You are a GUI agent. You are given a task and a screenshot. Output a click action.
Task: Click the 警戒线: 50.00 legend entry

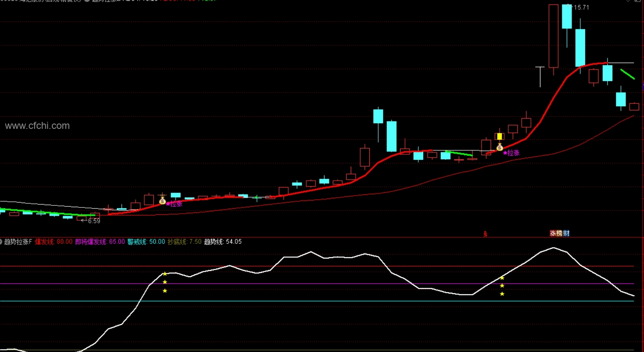pyautogui.click(x=146, y=242)
